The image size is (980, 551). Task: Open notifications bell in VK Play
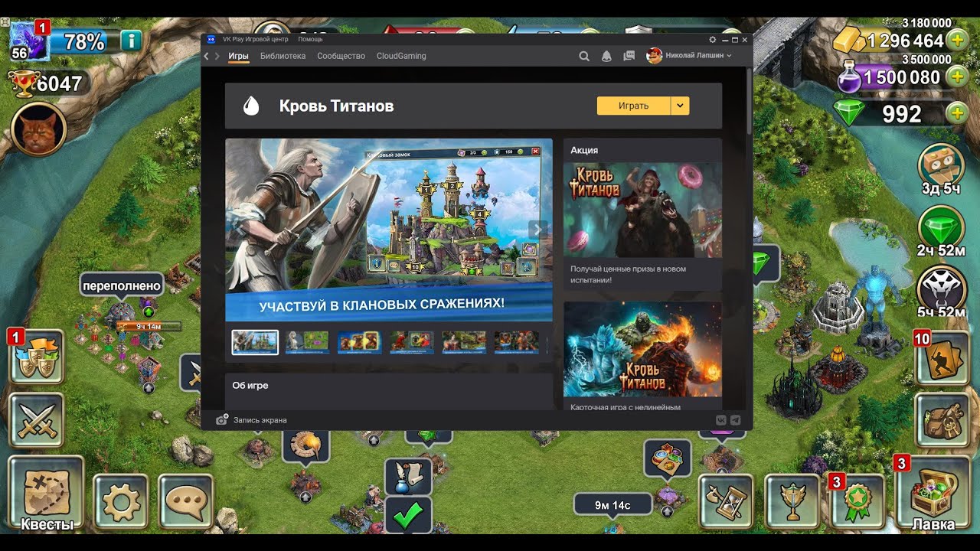(x=607, y=56)
